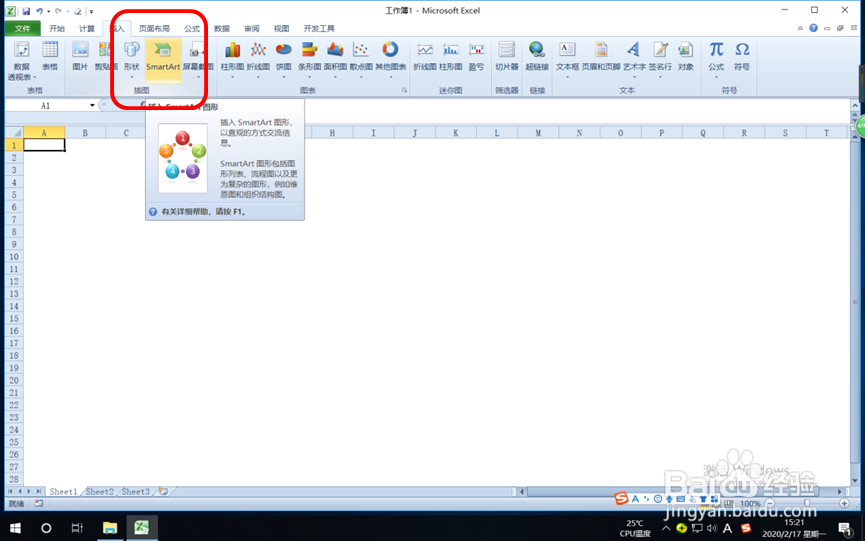Screen dimensions: 865x541
Task: Click the Select All corner button
Action: point(14,133)
